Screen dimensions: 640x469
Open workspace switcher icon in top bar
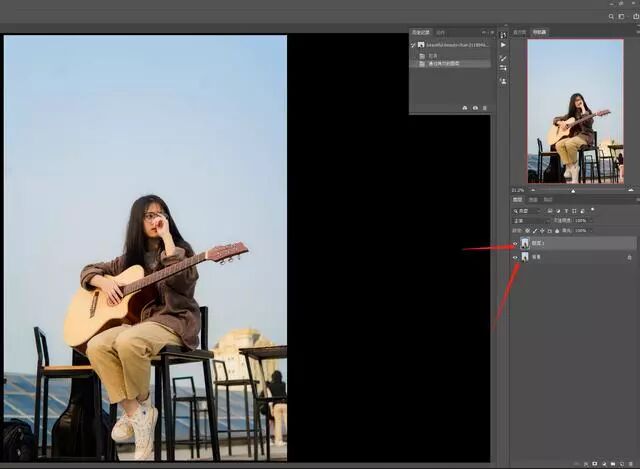pyautogui.click(x=621, y=17)
